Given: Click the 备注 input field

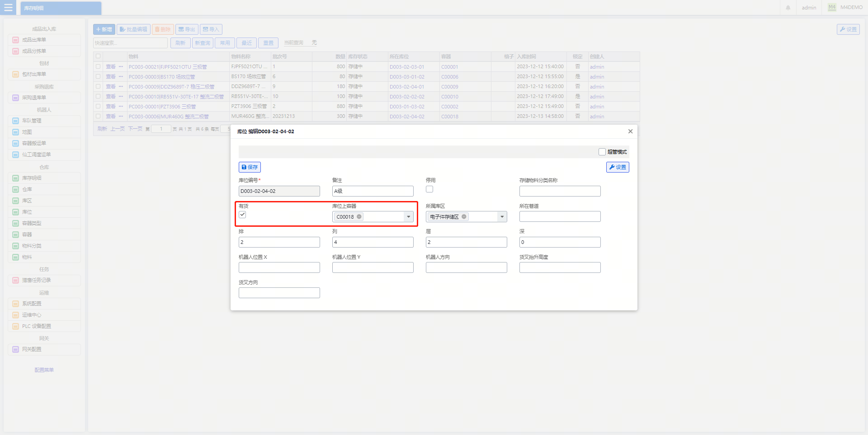Looking at the screenshot, I should coord(373,191).
